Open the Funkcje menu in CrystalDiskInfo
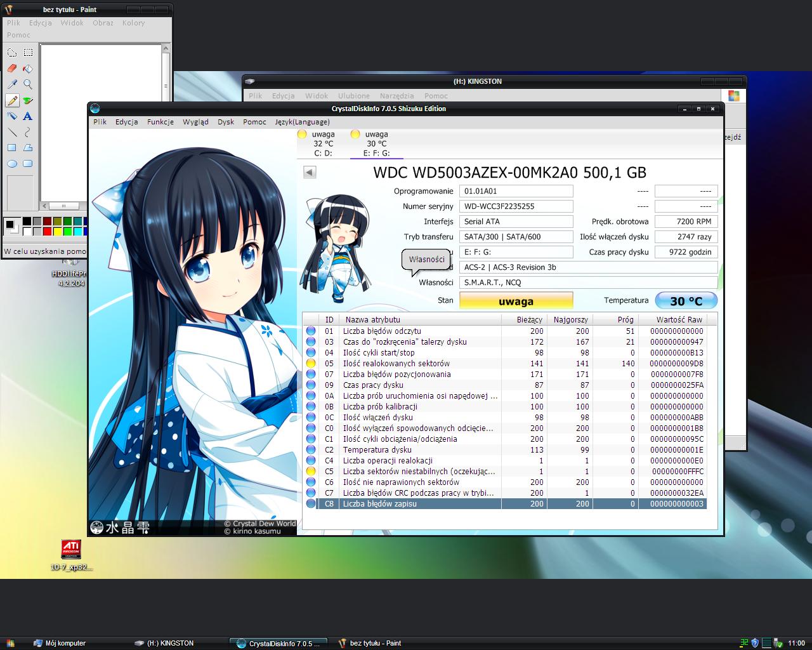This screenshot has height=650, width=812. click(160, 122)
